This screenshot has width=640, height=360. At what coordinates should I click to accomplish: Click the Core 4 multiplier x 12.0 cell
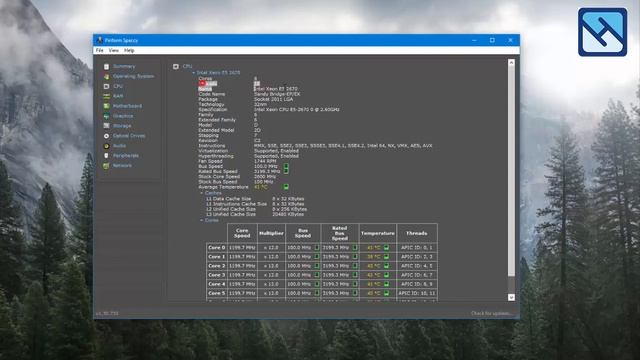271,284
